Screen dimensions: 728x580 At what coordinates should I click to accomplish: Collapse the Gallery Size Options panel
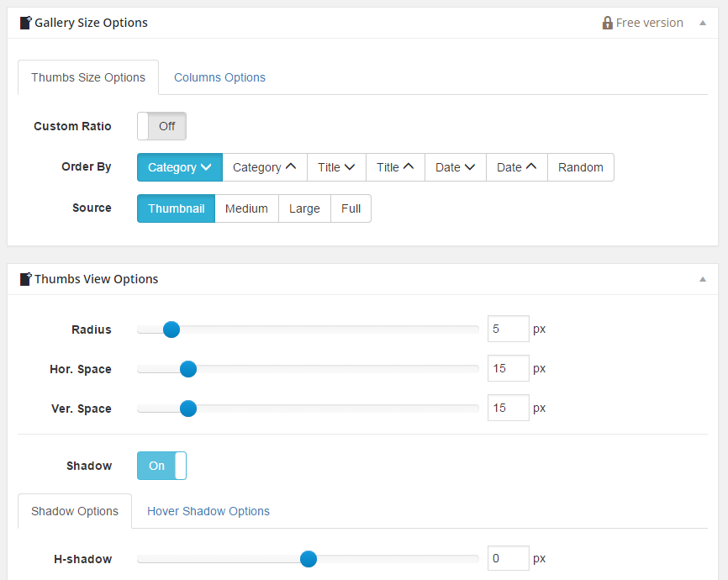coord(703,23)
